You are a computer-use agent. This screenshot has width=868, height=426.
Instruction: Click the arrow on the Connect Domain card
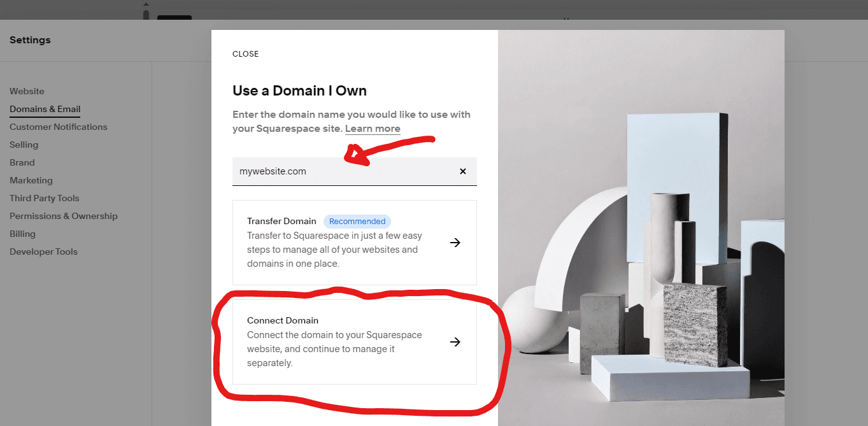455,342
